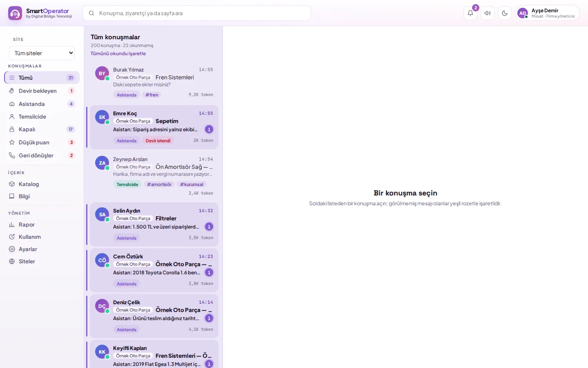
Task: Open Devir bekleyen conversations
Action: click(x=42, y=91)
